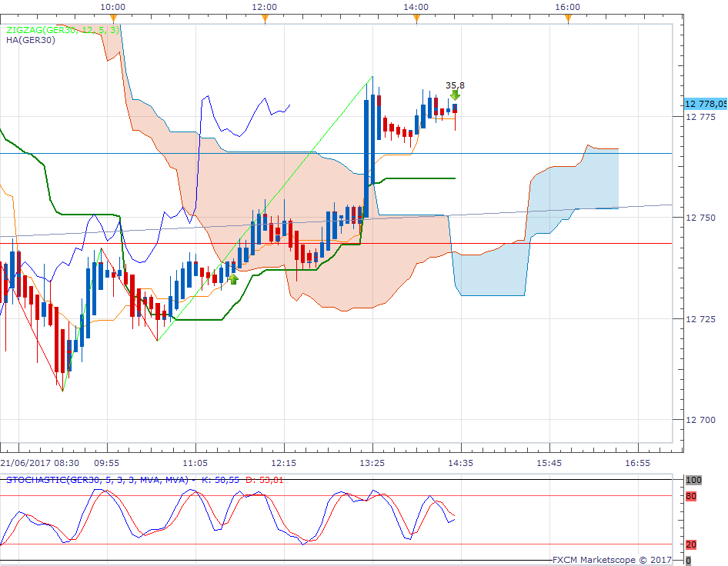Screen dimensions: 728x566
Task: Click the current price tag 12 778,05
Action: click(x=706, y=104)
